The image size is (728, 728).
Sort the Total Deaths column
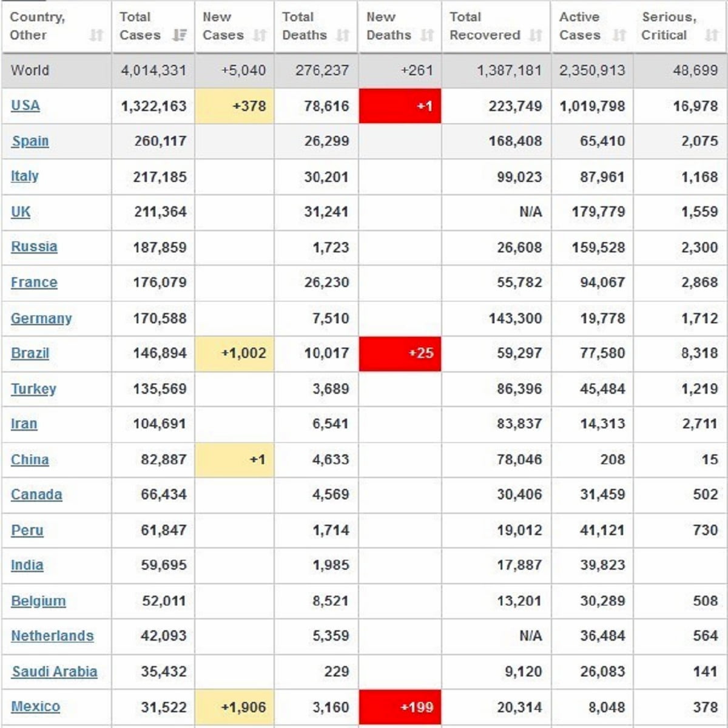[x=343, y=35]
